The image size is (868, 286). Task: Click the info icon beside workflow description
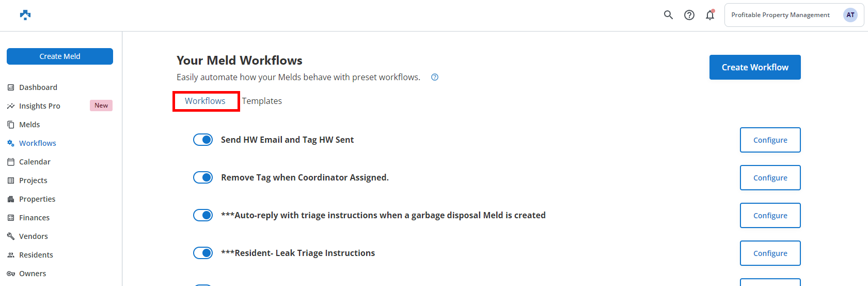435,78
